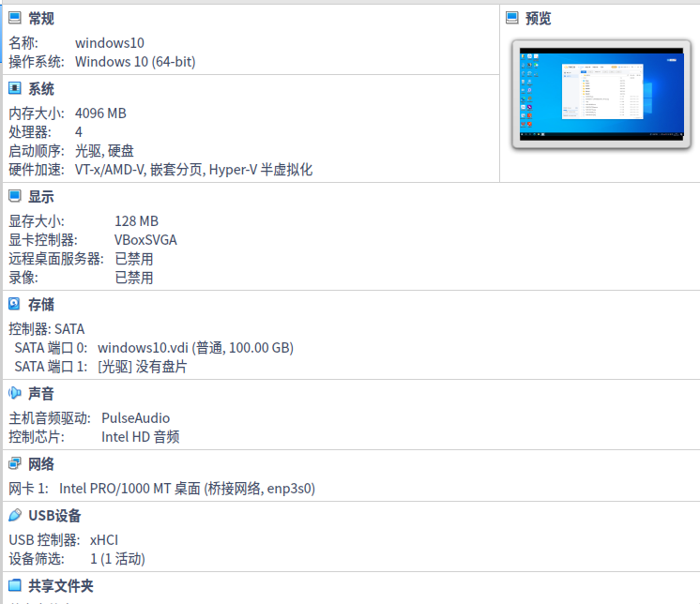
Task: Click the USB设备 plug icon
Action: coord(15,515)
